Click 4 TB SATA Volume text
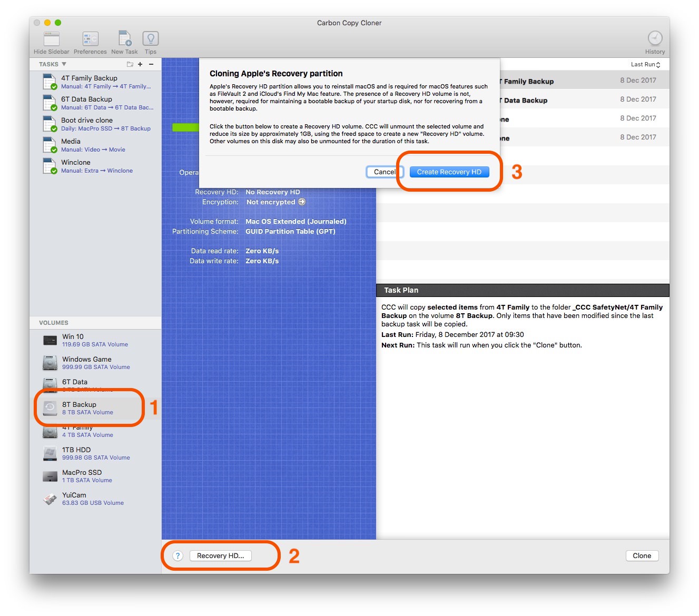The height and width of the screenshot is (616, 699). point(87,435)
